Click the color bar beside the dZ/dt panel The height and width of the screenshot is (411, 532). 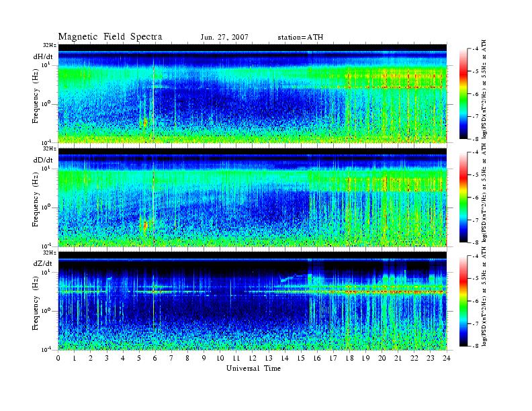click(463, 301)
